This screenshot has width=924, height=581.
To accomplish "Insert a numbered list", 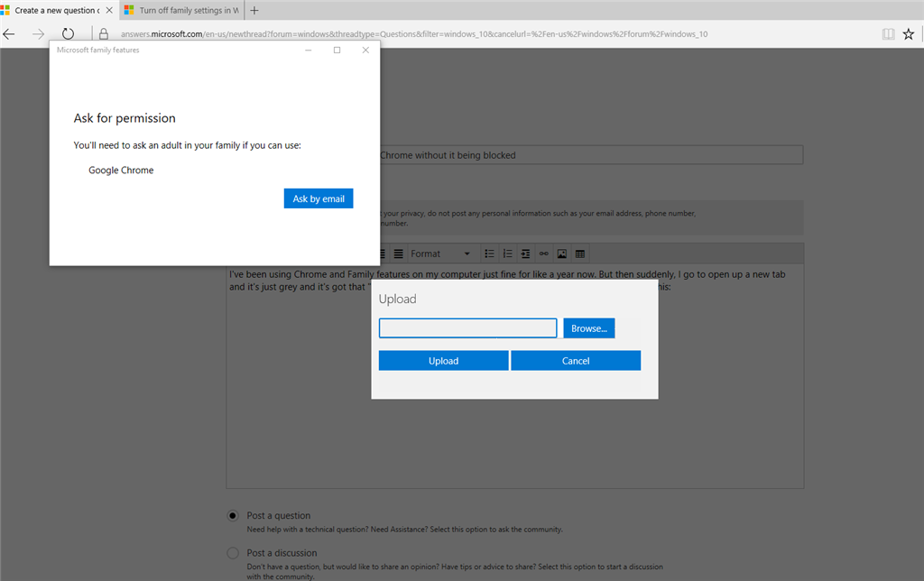I will coord(507,254).
